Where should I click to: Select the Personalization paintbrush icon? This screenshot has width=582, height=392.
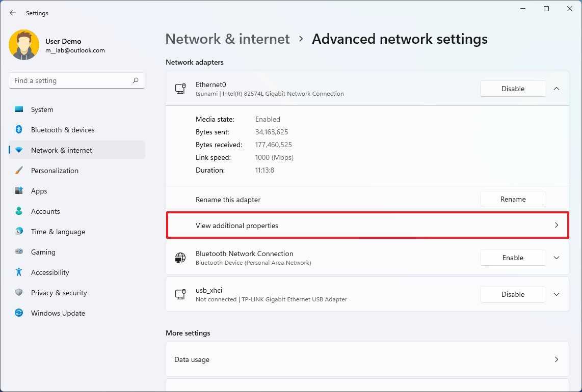click(x=19, y=171)
